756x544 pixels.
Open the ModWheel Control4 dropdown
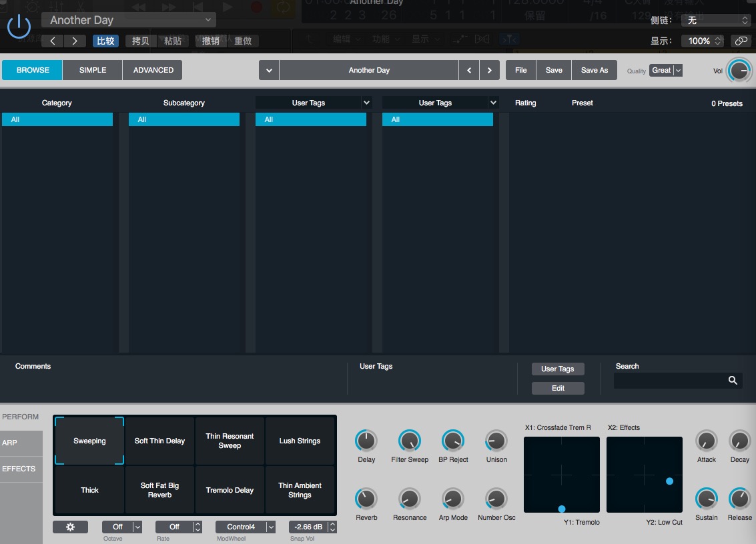point(246,527)
